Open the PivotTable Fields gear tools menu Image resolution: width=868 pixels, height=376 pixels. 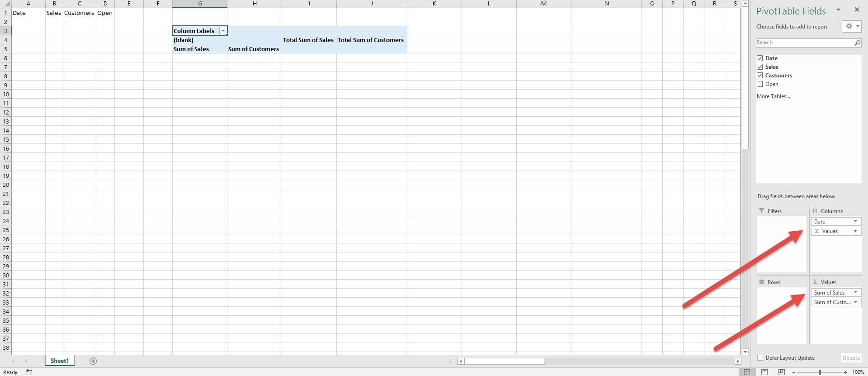851,26
